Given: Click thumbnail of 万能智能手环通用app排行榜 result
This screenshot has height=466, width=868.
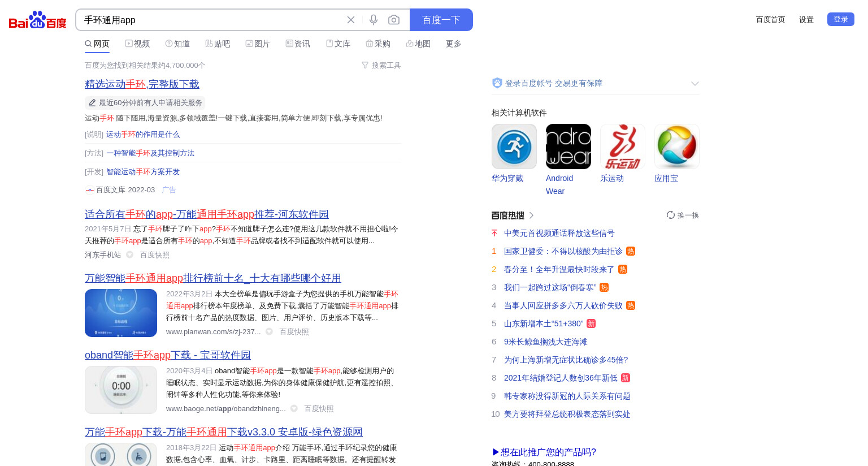Looking at the screenshot, I should tap(121, 313).
